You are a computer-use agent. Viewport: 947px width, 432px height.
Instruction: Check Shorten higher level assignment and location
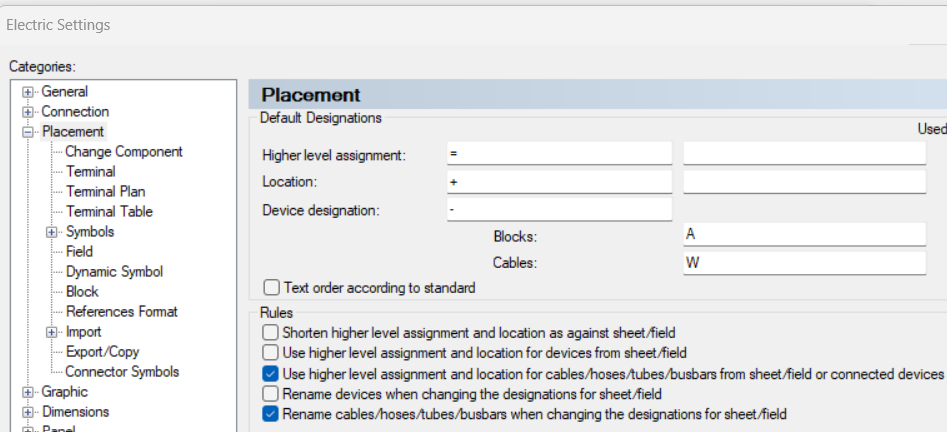[270, 332]
